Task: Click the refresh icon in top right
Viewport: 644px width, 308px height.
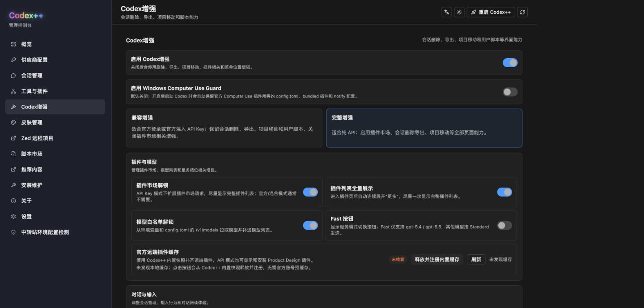Action: click(x=522, y=12)
